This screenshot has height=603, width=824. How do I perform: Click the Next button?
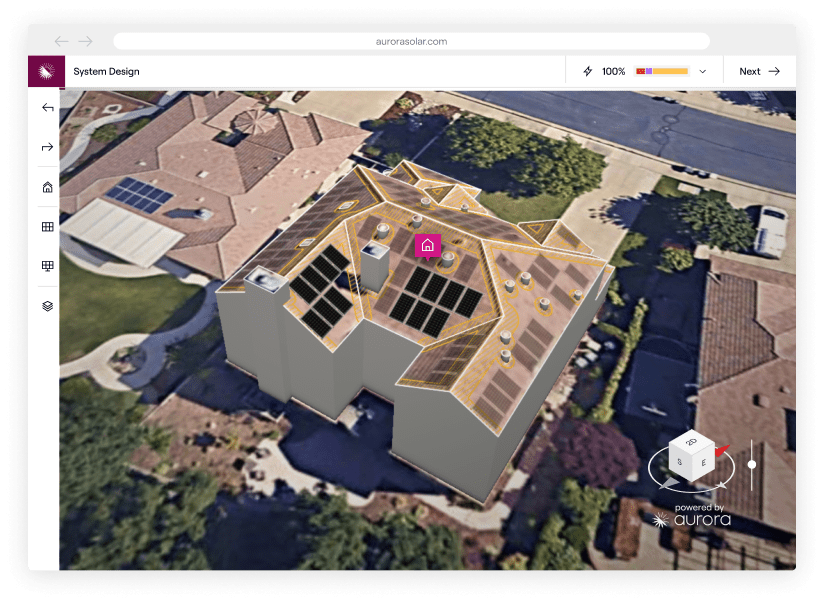click(x=759, y=71)
